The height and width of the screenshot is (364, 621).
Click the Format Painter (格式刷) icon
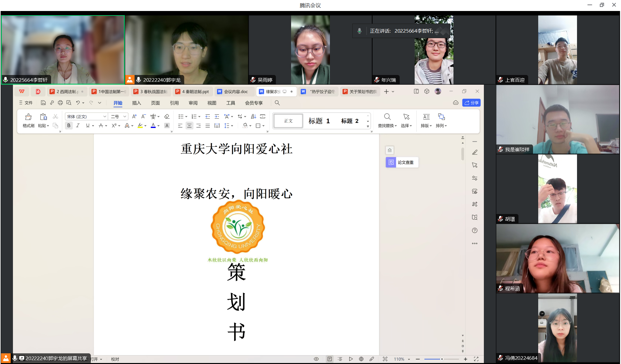(x=28, y=117)
